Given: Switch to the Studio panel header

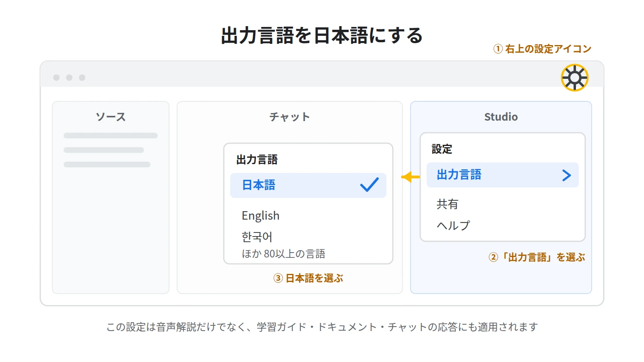Looking at the screenshot, I should 501,117.
